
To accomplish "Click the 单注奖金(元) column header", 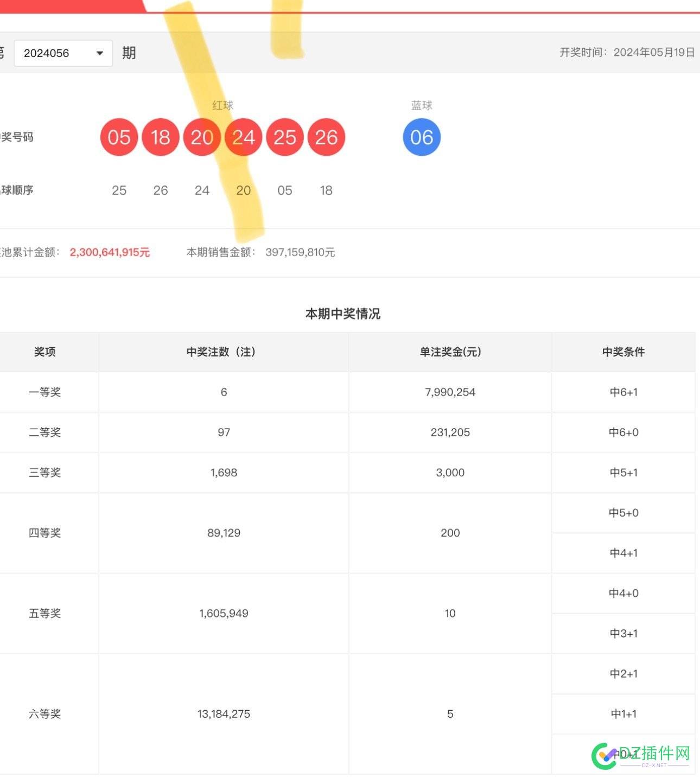I will pos(450,352).
